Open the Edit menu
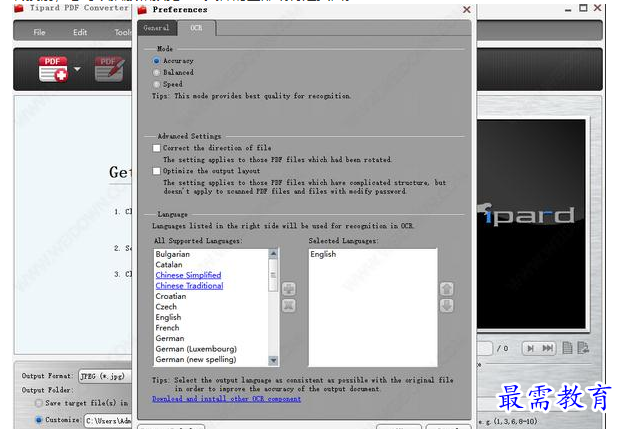 tap(80, 32)
